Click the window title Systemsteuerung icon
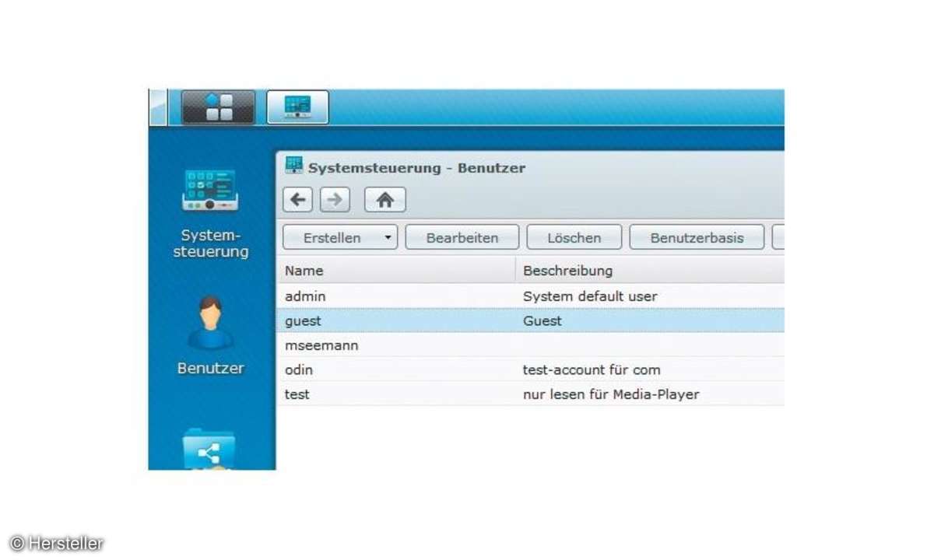934x560 pixels. 293,166
